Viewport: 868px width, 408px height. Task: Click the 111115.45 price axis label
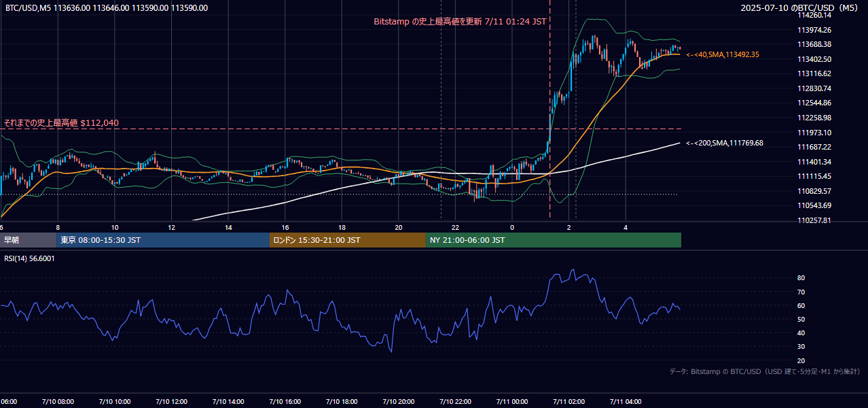click(x=814, y=176)
